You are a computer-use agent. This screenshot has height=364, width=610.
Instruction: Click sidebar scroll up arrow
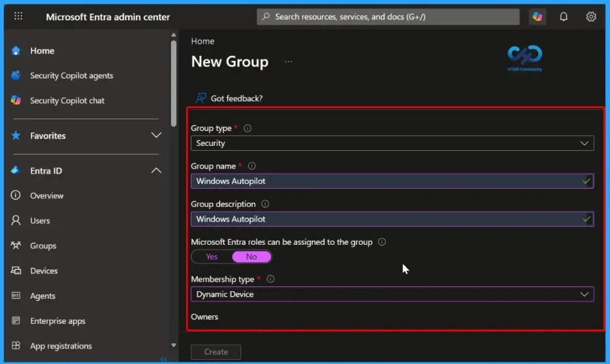tap(173, 35)
